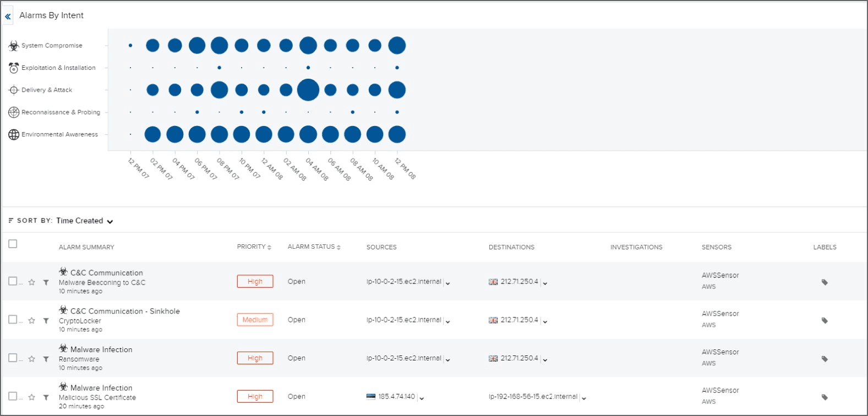
Task: Sort by the Priority column header
Action: pyautogui.click(x=254, y=247)
